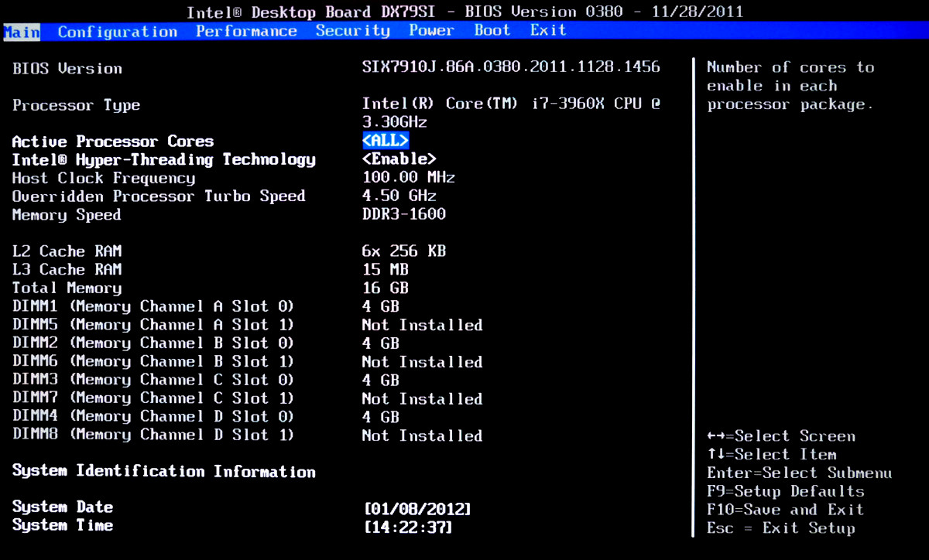The height and width of the screenshot is (560, 929).
Task: Edit the System Date field
Action: [x=417, y=509]
